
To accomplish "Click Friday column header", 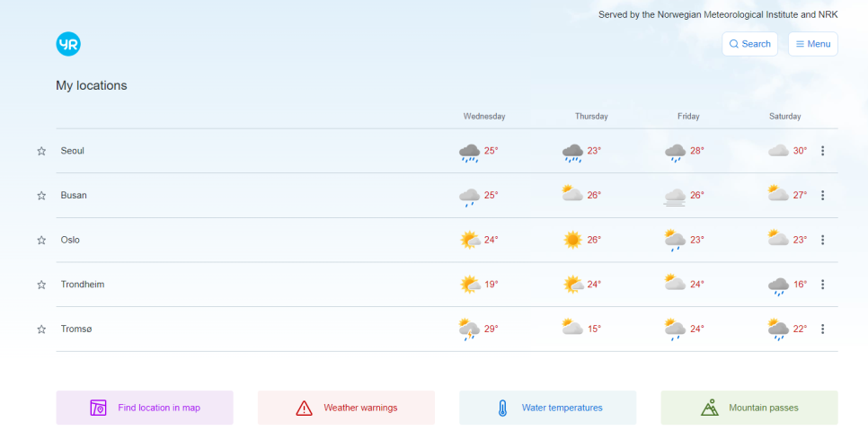I will point(688,116).
